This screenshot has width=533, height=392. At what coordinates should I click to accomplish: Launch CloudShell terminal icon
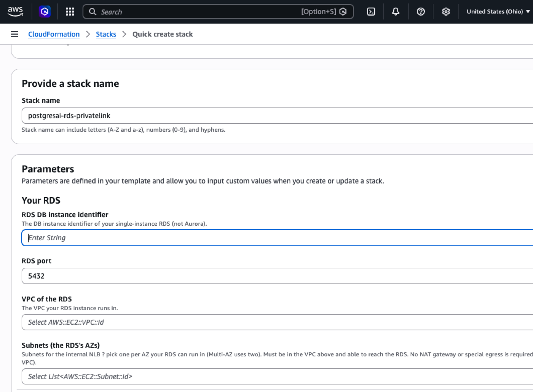click(x=371, y=12)
